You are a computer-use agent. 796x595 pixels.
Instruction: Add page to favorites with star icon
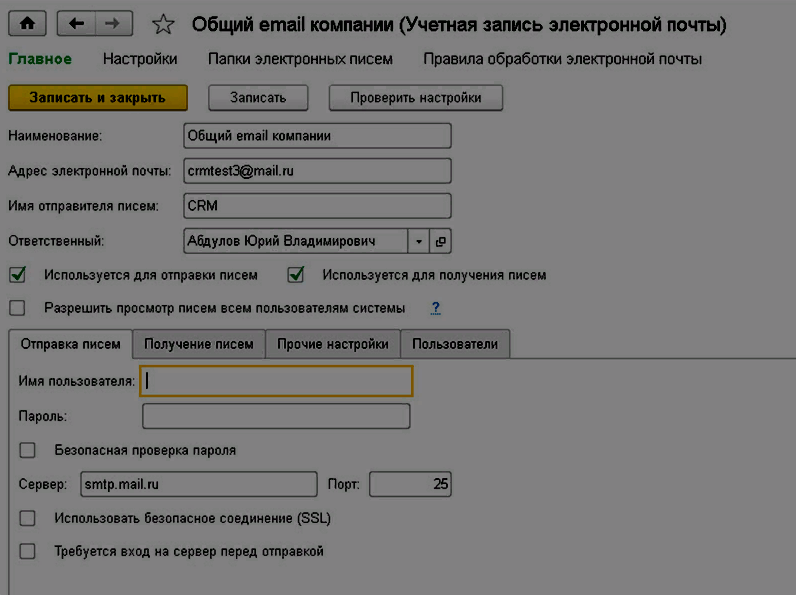point(165,24)
